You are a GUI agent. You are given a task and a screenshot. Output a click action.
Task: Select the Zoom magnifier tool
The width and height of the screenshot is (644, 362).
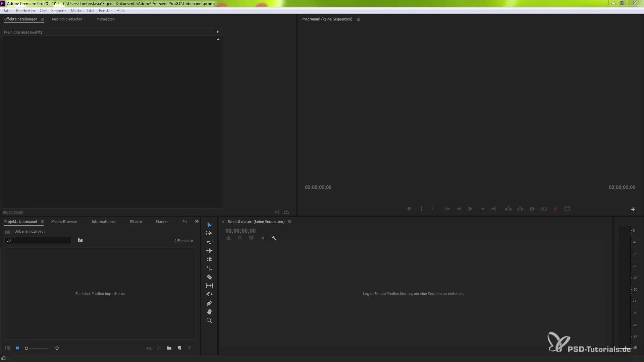pyautogui.click(x=209, y=321)
